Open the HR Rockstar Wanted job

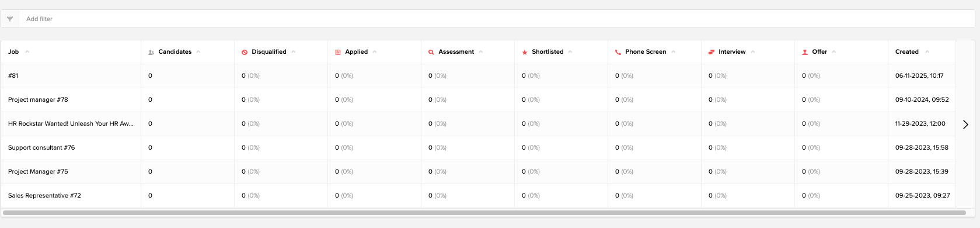click(x=71, y=123)
